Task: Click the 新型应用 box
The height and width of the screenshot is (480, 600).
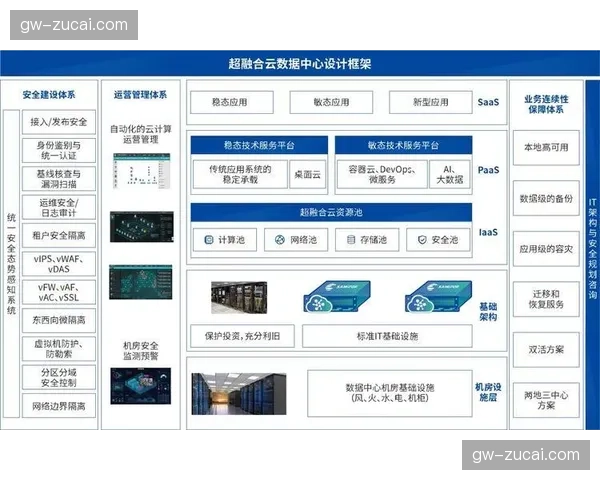Action: 431,102
